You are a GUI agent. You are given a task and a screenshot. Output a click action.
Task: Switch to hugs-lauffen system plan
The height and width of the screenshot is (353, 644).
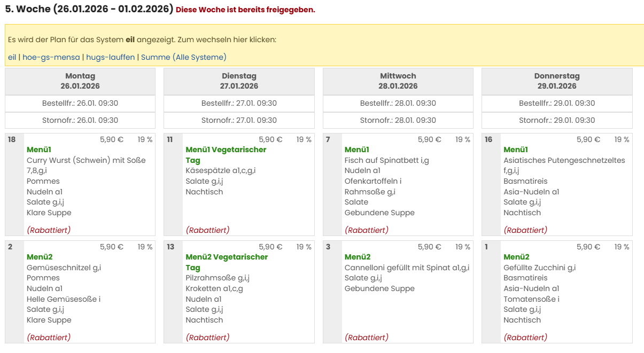pos(110,57)
